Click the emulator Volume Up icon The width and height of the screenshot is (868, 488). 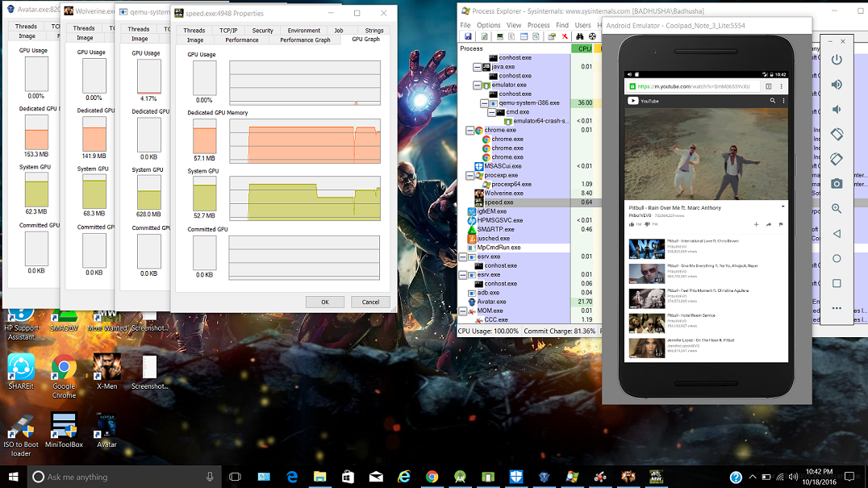[837, 85]
